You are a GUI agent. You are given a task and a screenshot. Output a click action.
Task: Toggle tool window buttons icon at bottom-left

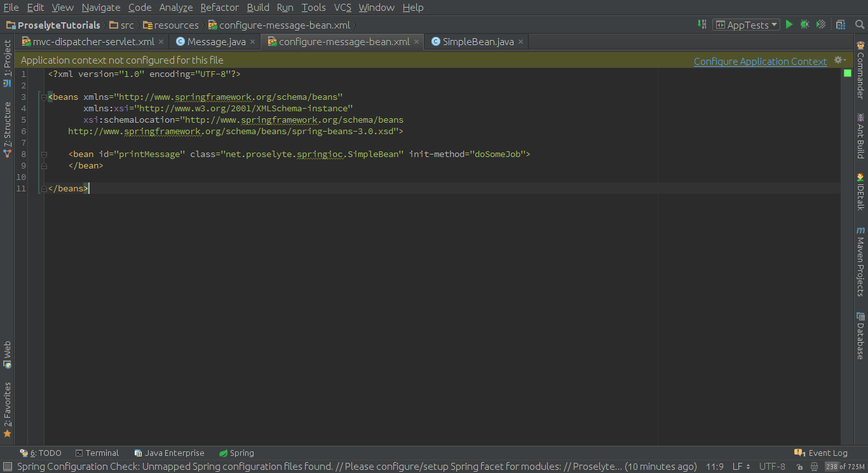tap(7, 467)
